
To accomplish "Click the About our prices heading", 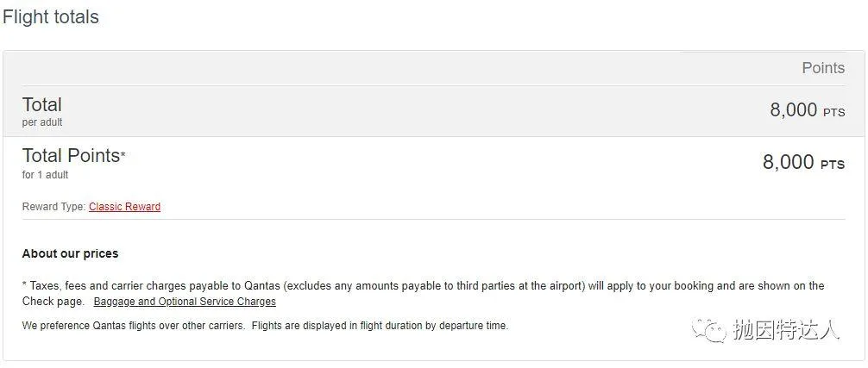I will click(x=70, y=253).
